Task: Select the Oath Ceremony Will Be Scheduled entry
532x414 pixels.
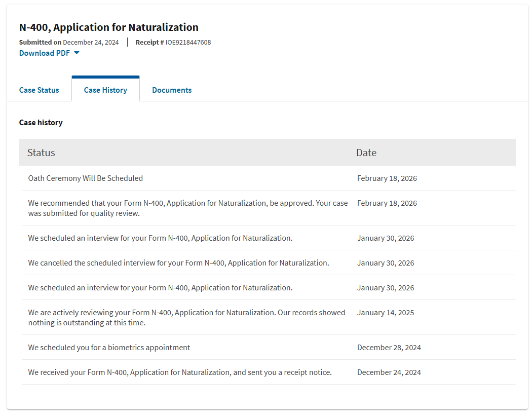Action: pyautogui.click(x=86, y=178)
